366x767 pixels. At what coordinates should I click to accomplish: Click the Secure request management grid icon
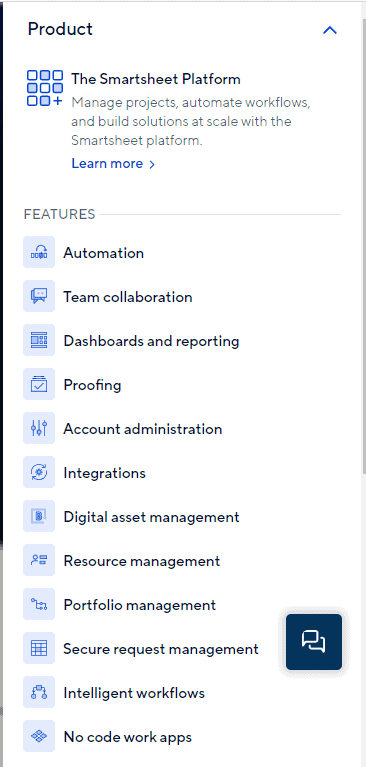click(39, 649)
